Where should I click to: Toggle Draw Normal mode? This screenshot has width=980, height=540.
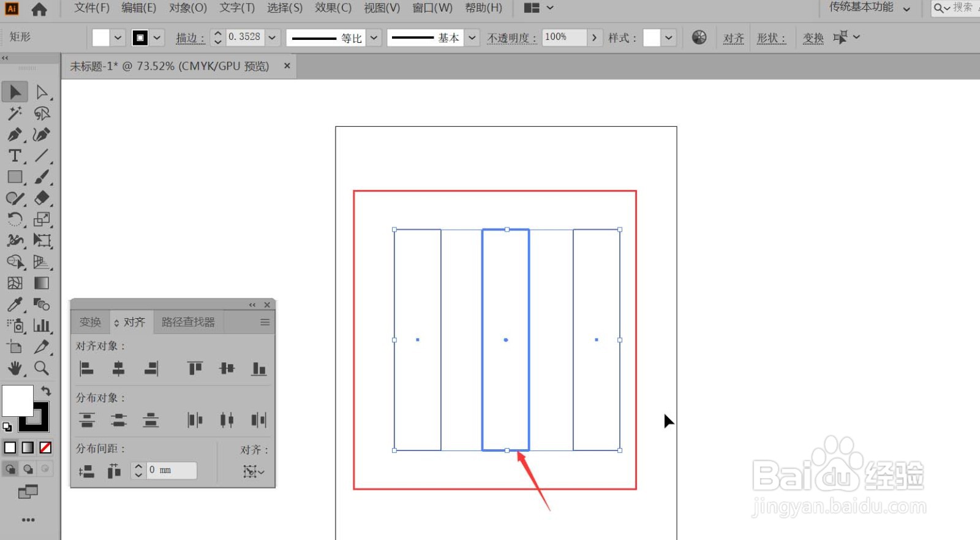click(x=10, y=469)
